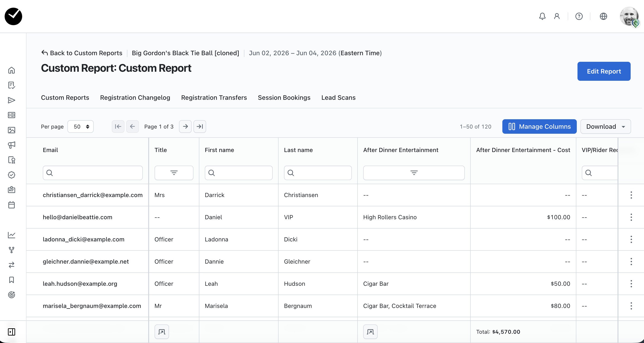Open the Title column filter dropdown
The height and width of the screenshot is (343, 644).
coord(174,173)
